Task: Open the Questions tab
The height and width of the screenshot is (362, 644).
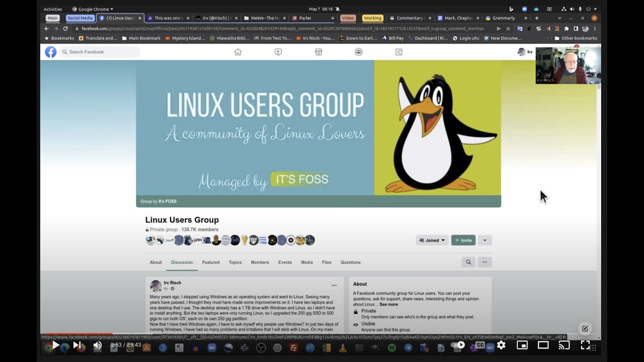Action: tap(351, 262)
